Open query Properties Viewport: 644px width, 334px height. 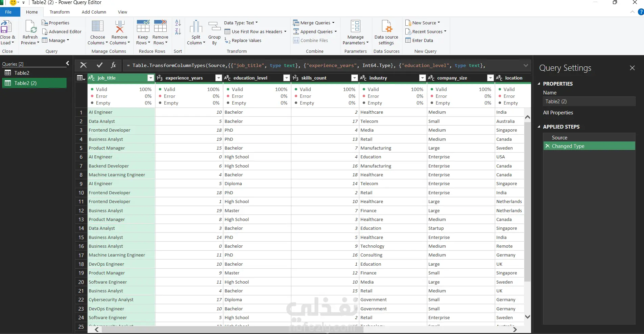tap(55, 23)
